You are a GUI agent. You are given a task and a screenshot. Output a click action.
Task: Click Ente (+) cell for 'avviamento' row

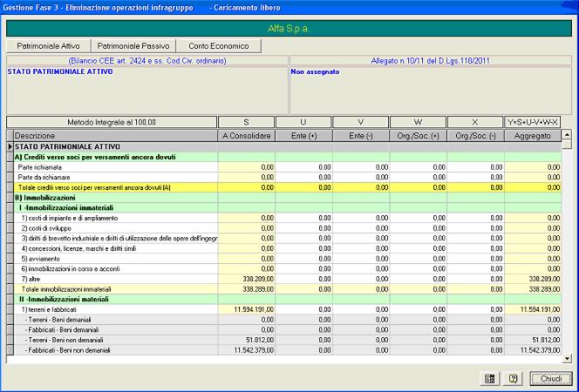[x=303, y=258]
